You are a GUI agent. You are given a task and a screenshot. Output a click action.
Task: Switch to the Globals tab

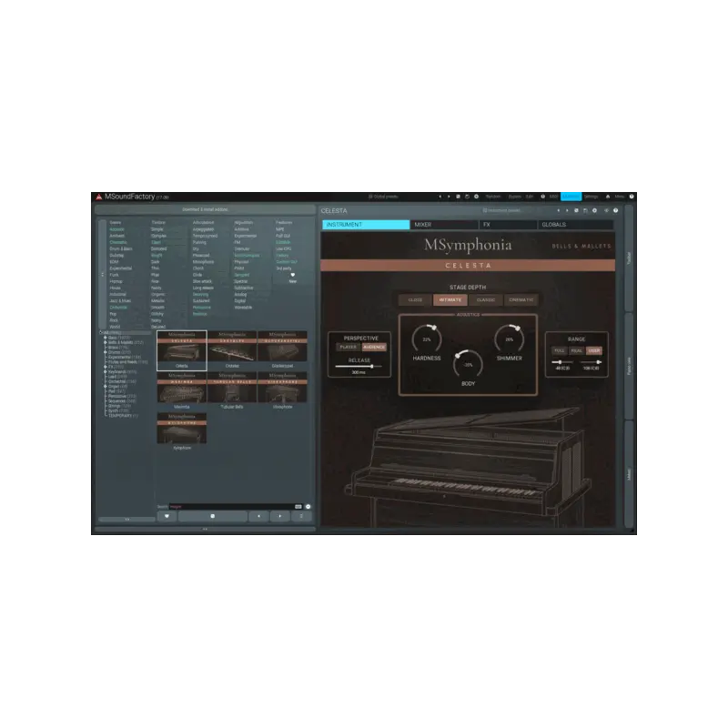click(x=576, y=225)
